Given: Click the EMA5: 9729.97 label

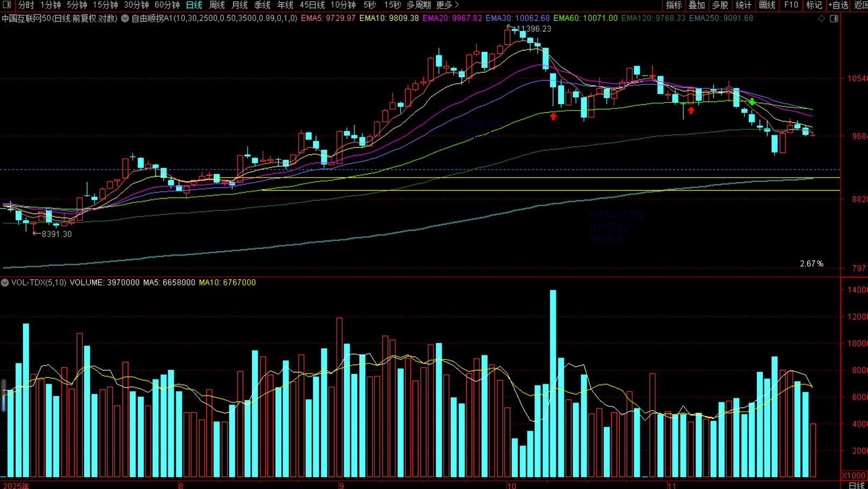Looking at the screenshot, I should (328, 18).
